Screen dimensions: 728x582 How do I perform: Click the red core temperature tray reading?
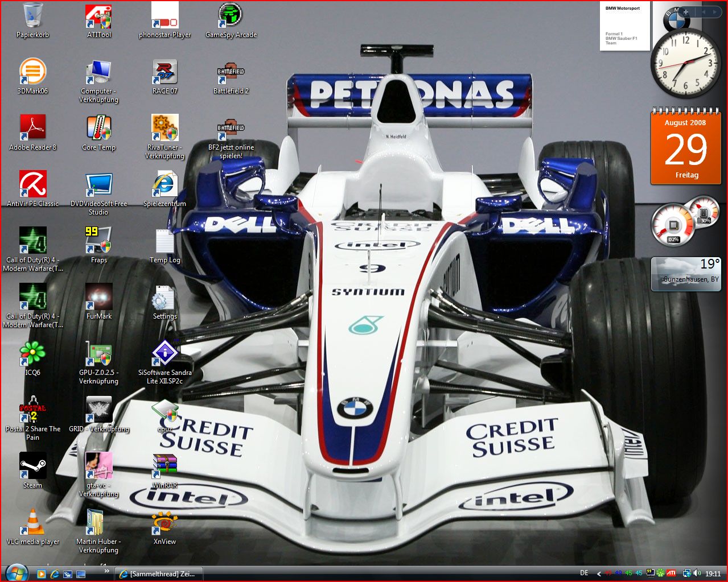tap(608, 573)
